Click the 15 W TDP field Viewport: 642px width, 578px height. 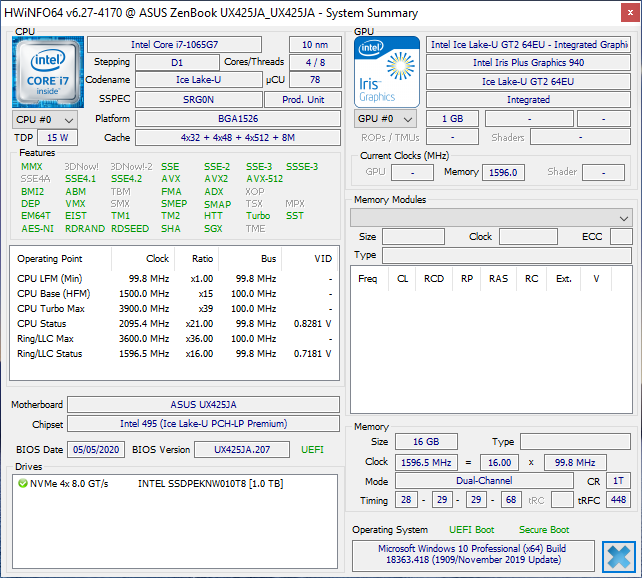click(x=57, y=138)
